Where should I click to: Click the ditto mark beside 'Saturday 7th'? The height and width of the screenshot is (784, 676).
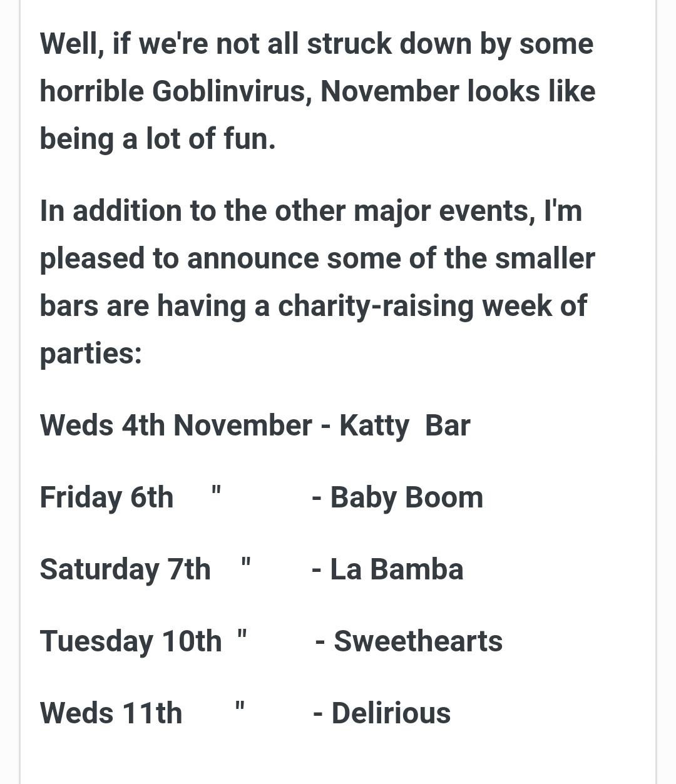(x=246, y=563)
